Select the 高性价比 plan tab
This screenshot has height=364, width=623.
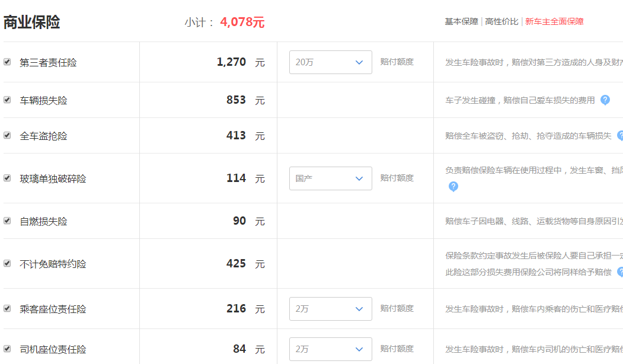(x=501, y=21)
